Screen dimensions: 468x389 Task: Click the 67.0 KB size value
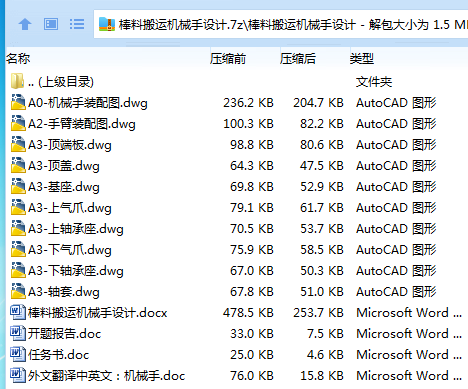[252, 271]
